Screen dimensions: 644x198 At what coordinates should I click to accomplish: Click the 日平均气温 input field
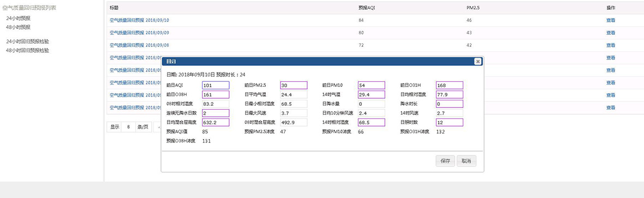pyautogui.click(x=294, y=94)
